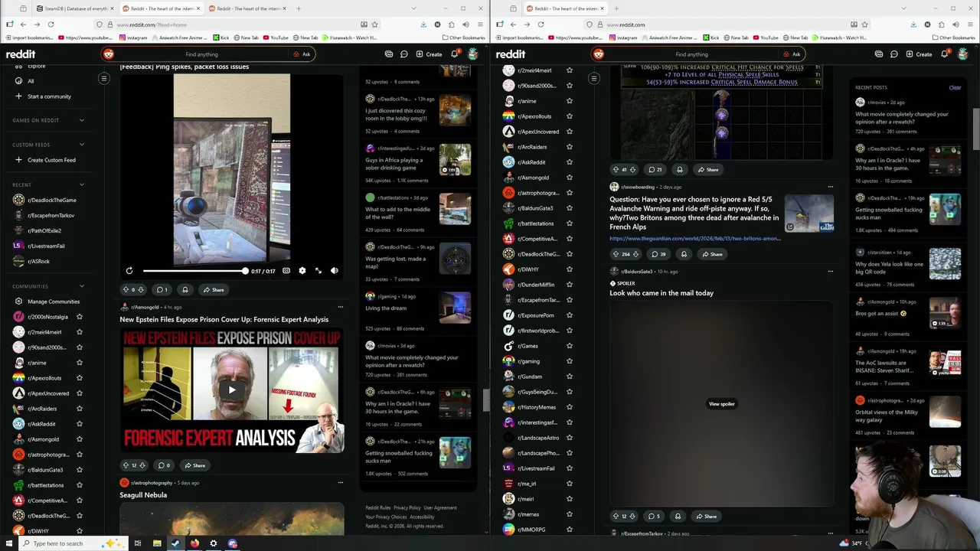Open Other Bookmarks folder in left window
Screen dimensions: 980x551
[x=463, y=37]
